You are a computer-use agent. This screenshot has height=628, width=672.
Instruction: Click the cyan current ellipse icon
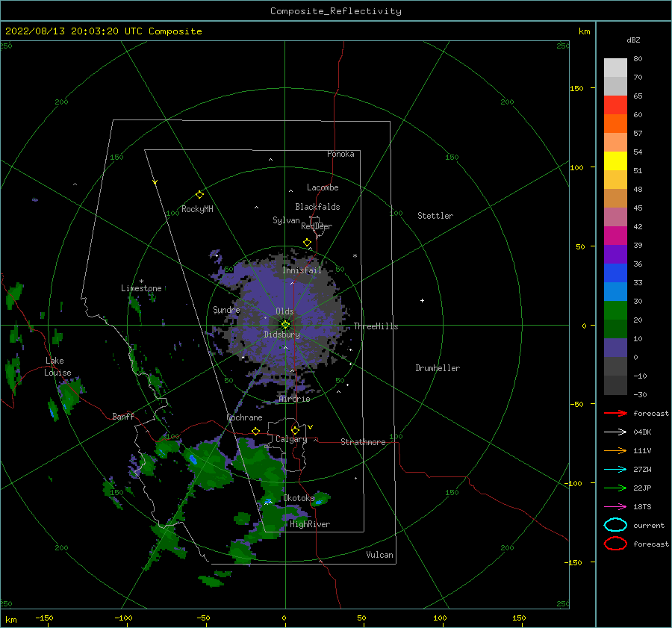point(615,525)
